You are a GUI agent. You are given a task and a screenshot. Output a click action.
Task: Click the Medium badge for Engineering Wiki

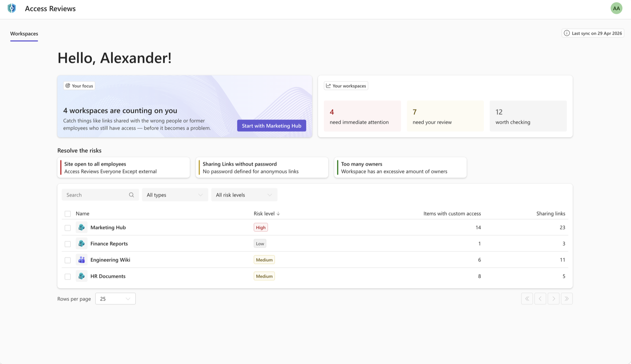point(264,260)
